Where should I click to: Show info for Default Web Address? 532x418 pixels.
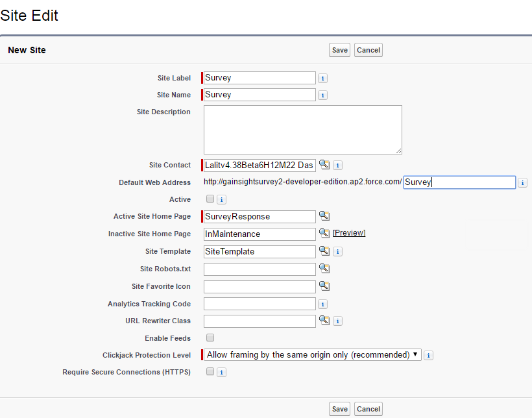pos(522,182)
